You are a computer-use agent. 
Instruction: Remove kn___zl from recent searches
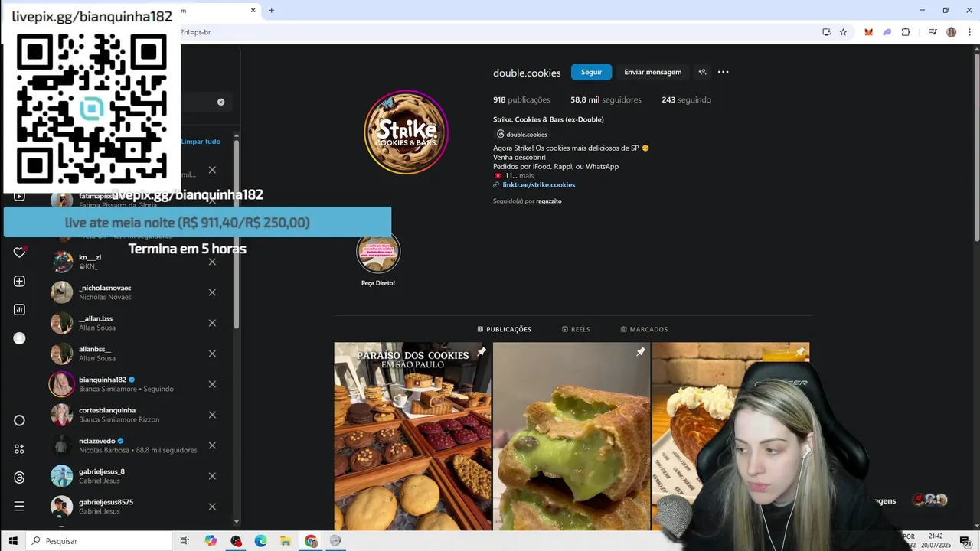coord(212,262)
